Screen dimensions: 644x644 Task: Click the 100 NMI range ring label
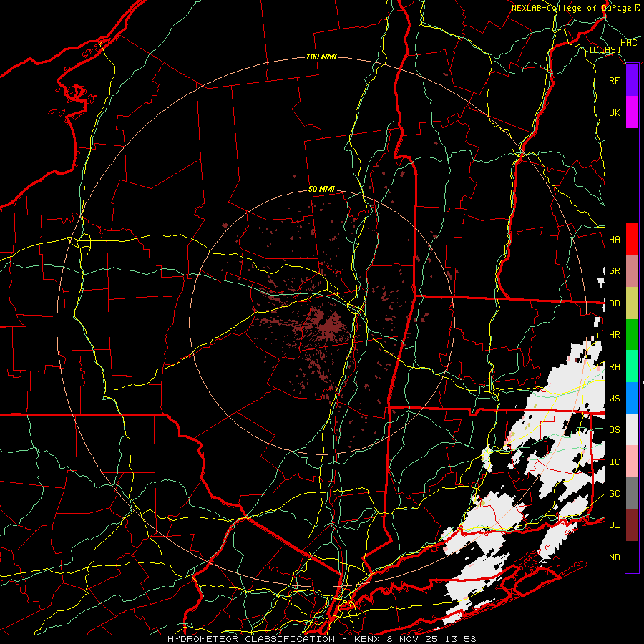pyautogui.click(x=321, y=57)
